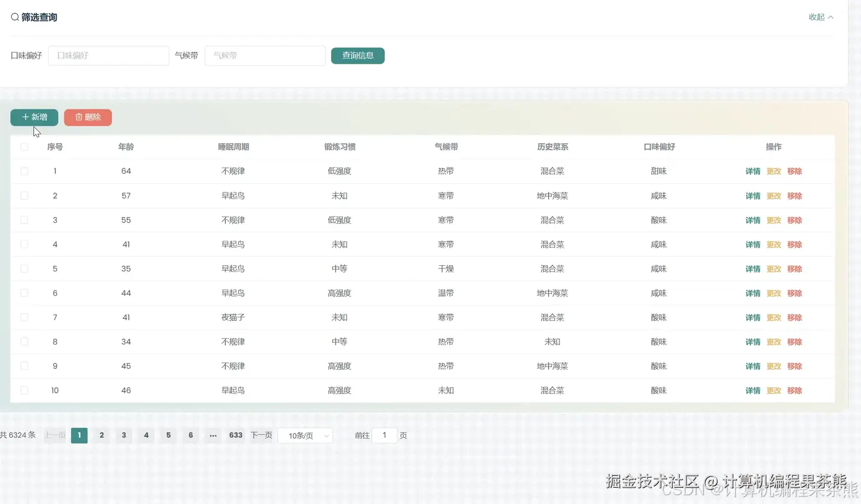
Task: Click the magnifier icon beside 筛选查询
Action: tap(14, 17)
